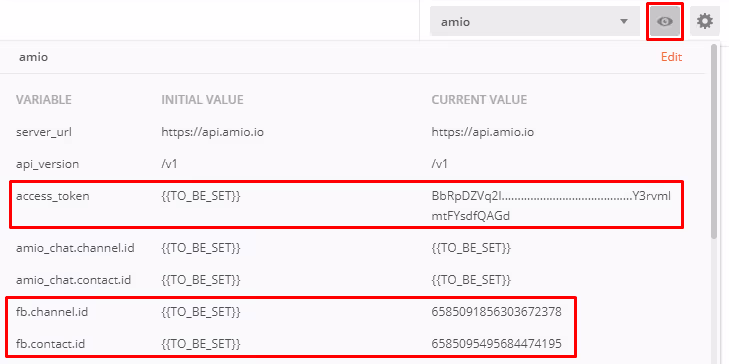Select the api_version variable name
This screenshot has width=729, height=364.
(47, 164)
